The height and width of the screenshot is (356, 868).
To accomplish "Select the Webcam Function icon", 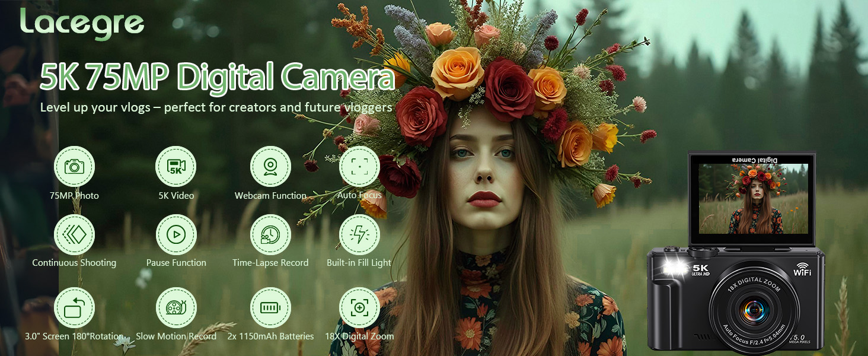I will pos(270,167).
